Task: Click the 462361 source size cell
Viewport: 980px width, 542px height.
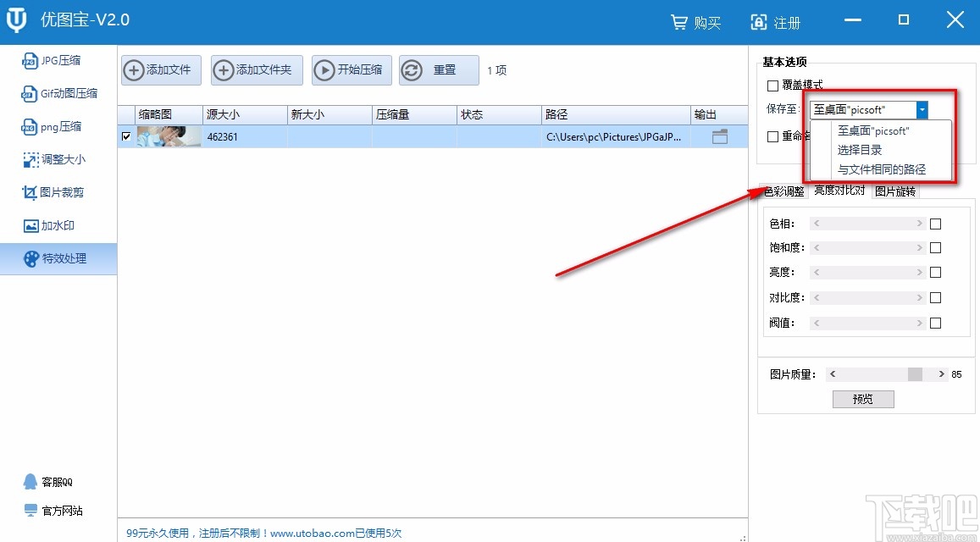Action: pos(245,137)
